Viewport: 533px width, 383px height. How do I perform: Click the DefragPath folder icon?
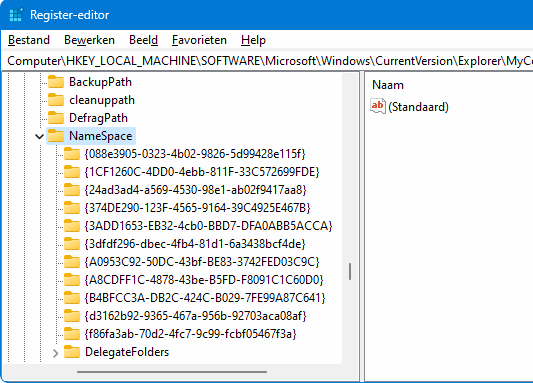tap(56, 118)
